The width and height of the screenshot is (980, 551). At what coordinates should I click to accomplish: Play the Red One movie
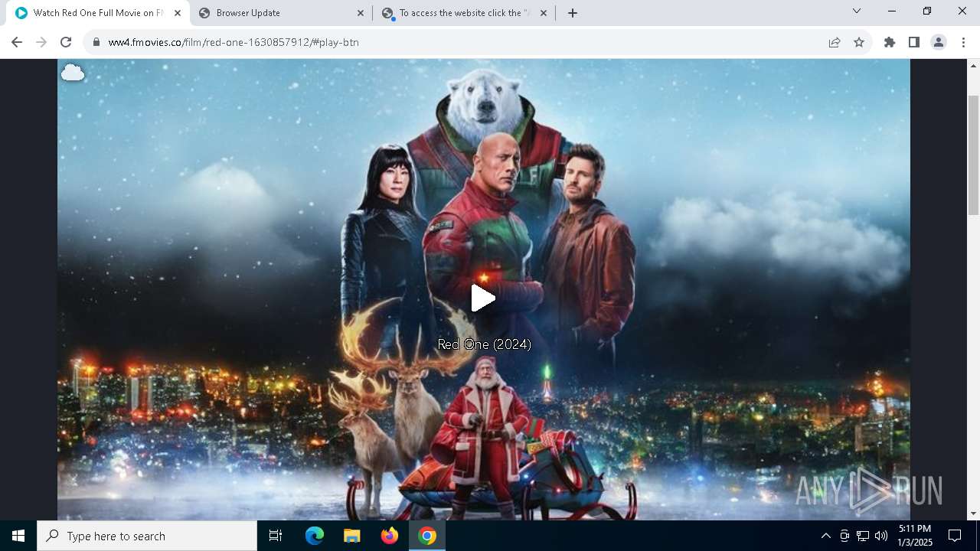pyautogui.click(x=483, y=298)
